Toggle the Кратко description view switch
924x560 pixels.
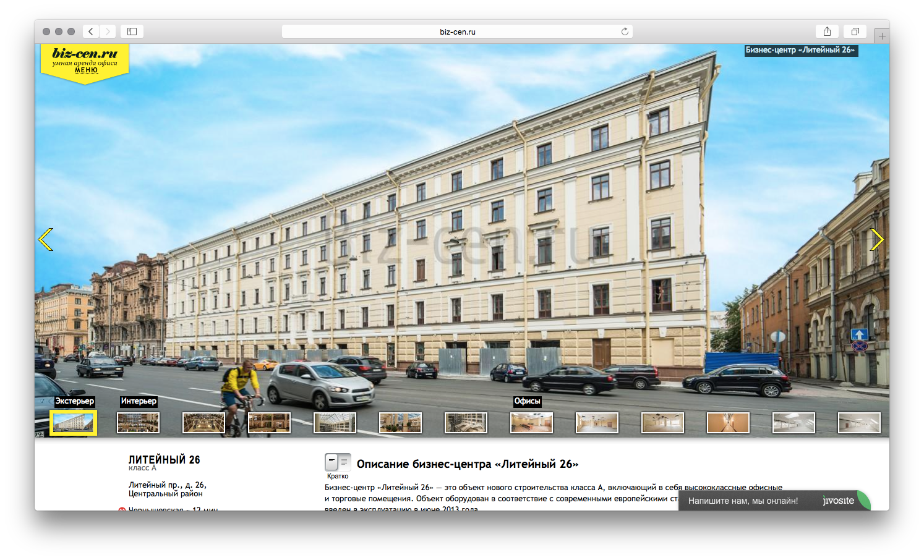tap(338, 462)
